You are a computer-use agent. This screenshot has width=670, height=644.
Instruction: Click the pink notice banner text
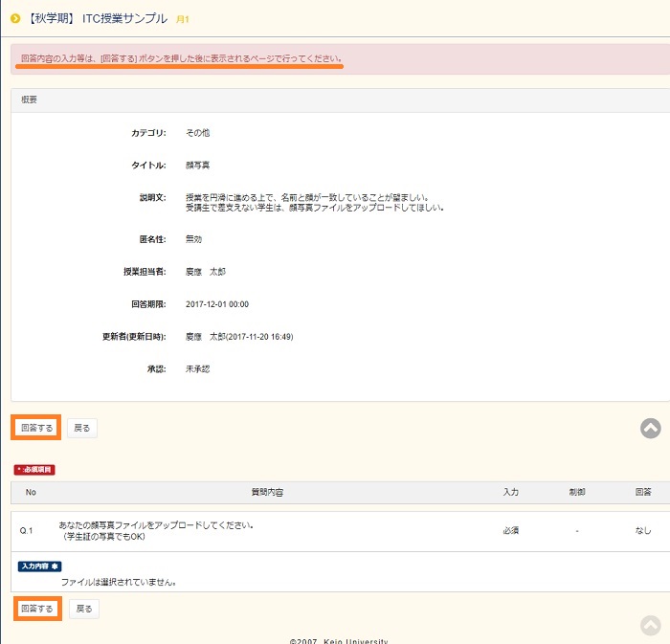[181, 59]
